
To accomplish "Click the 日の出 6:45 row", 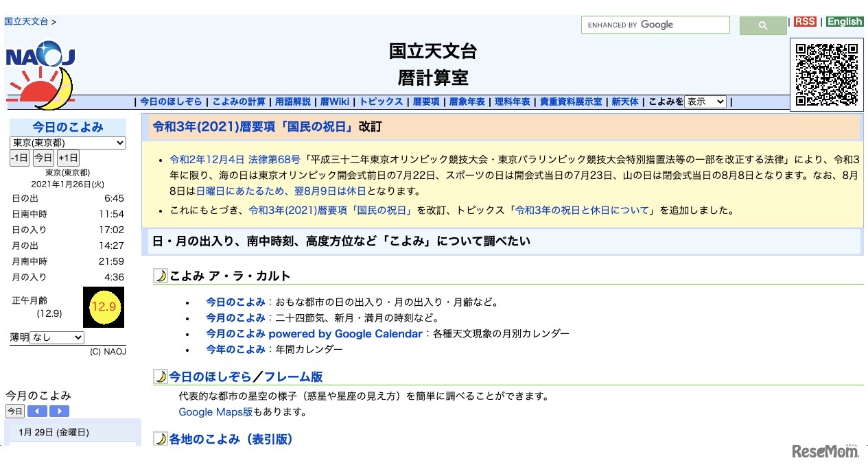I will pyautogui.click(x=68, y=198).
